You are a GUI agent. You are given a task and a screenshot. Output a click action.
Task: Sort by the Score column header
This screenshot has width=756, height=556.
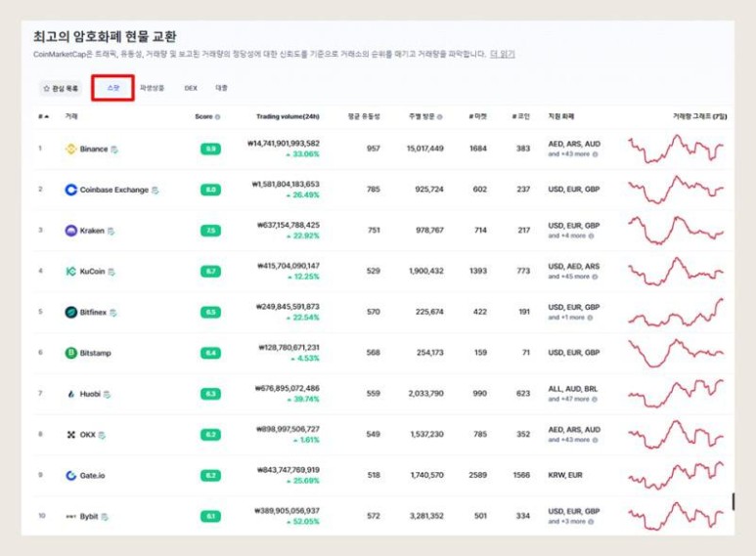(204, 116)
